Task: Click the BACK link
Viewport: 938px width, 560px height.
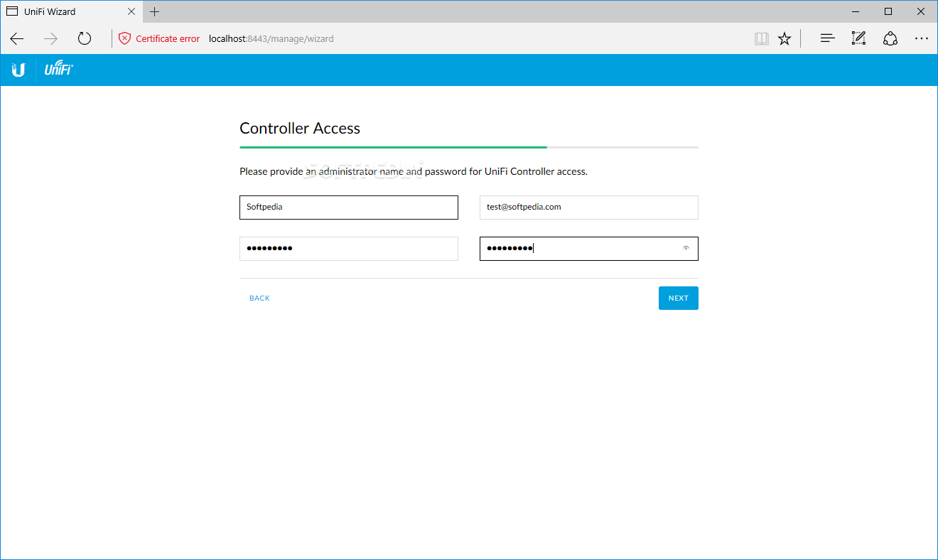Action: (259, 298)
